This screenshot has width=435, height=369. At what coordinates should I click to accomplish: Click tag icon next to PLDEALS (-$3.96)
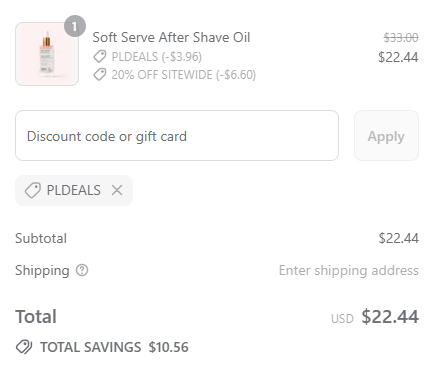[x=100, y=56]
